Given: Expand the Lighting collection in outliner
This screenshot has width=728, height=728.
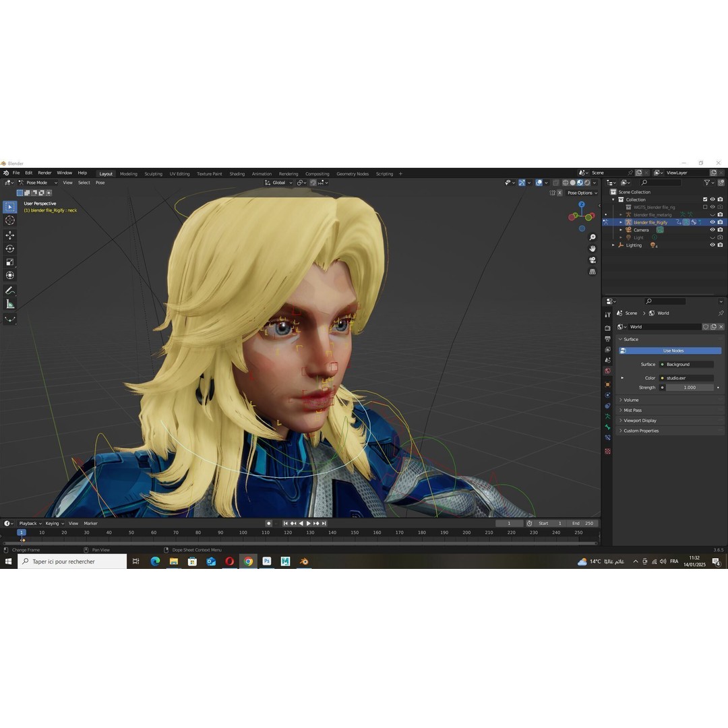Looking at the screenshot, I should point(613,245).
